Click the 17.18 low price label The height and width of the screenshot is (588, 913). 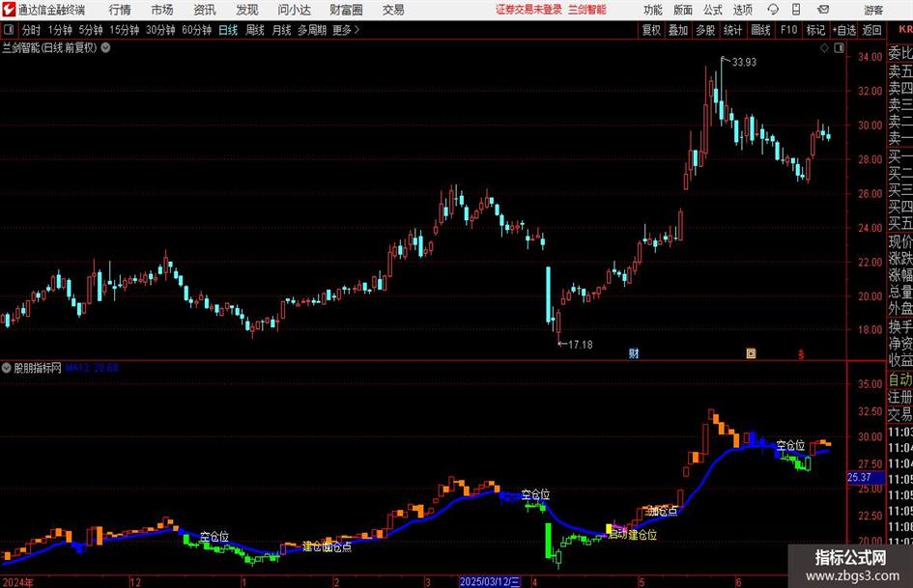pyautogui.click(x=580, y=345)
